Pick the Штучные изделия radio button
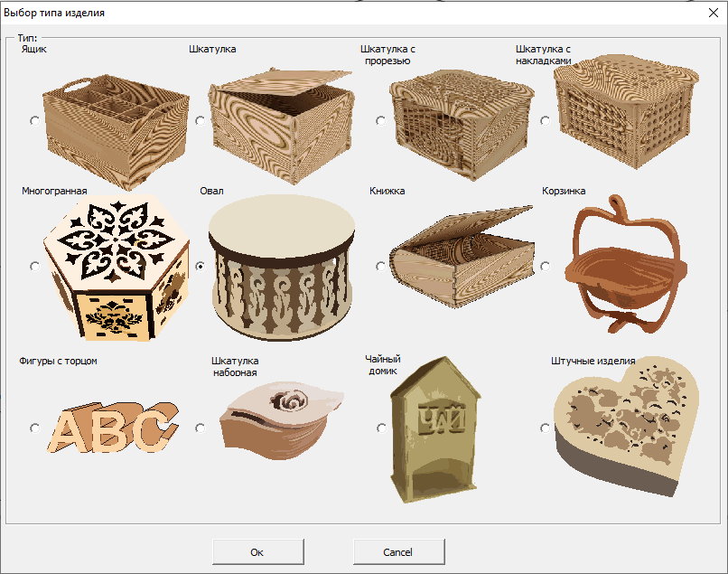The width and height of the screenshot is (728, 574). click(x=546, y=428)
